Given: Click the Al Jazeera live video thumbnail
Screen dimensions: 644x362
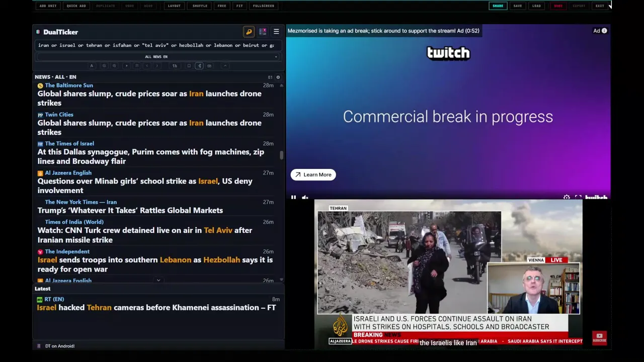Looking at the screenshot, I should point(448,274).
